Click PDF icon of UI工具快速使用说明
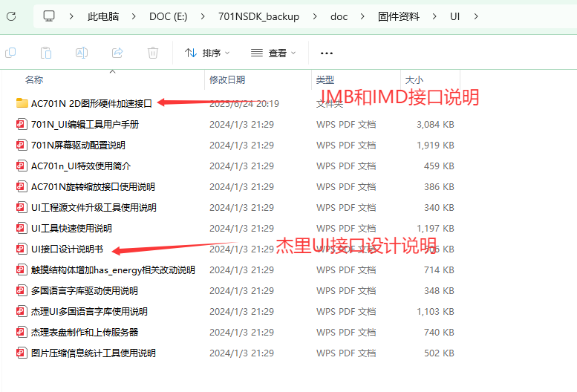The height and width of the screenshot is (392, 577). tap(22, 228)
